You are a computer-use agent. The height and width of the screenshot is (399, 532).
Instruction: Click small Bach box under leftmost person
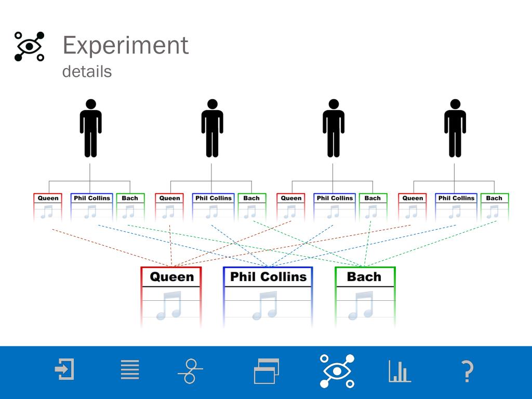[130, 207]
